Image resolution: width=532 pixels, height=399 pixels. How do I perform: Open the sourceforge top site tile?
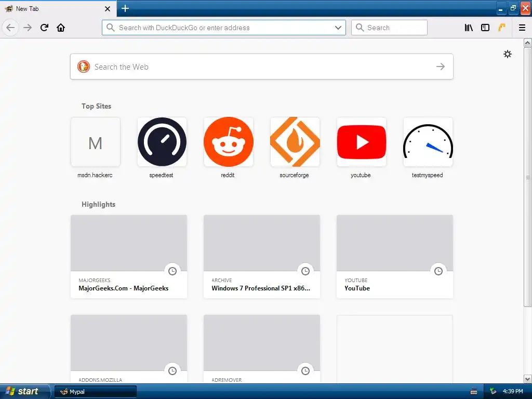pyautogui.click(x=295, y=142)
